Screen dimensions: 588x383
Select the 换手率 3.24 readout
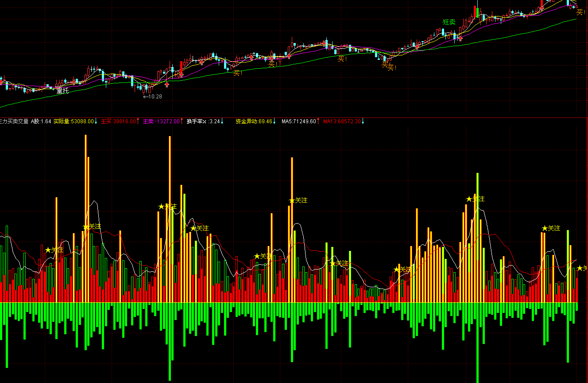click(x=203, y=121)
